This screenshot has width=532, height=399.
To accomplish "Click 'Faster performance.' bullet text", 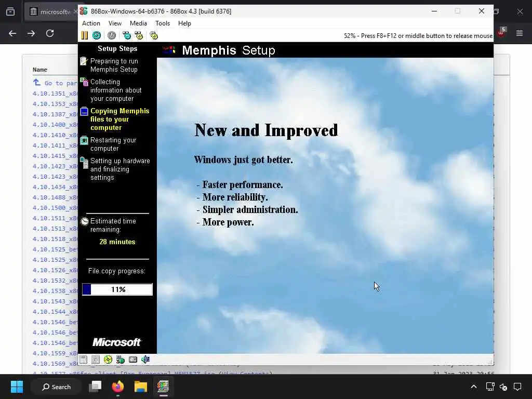I will click(x=243, y=185).
